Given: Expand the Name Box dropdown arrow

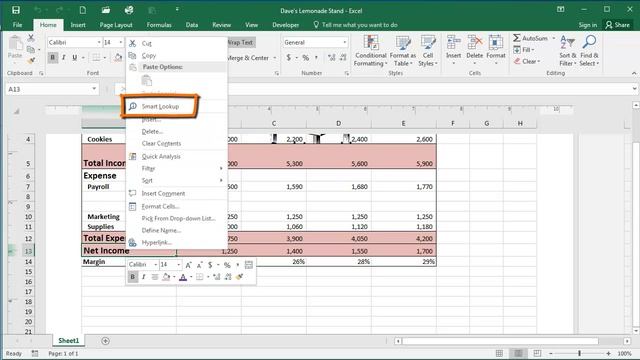Looking at the screenshot, I should (94, 89).
